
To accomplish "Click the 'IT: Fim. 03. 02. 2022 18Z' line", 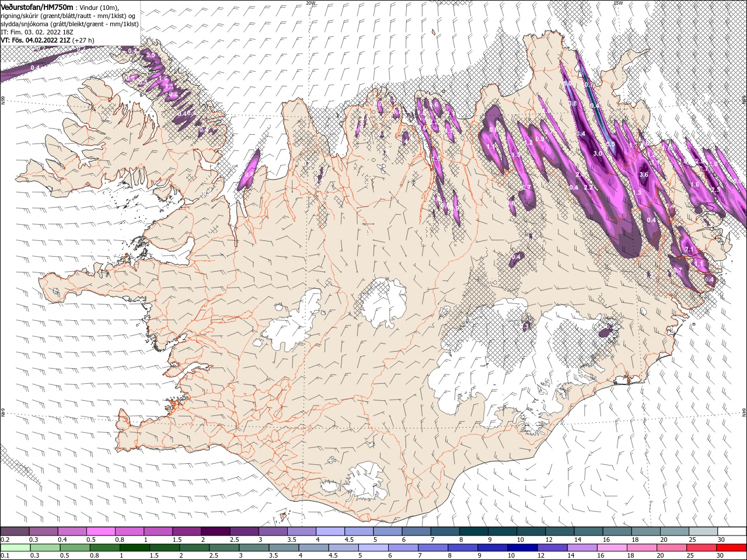I will pyautogui.click(x=37, y=32).
